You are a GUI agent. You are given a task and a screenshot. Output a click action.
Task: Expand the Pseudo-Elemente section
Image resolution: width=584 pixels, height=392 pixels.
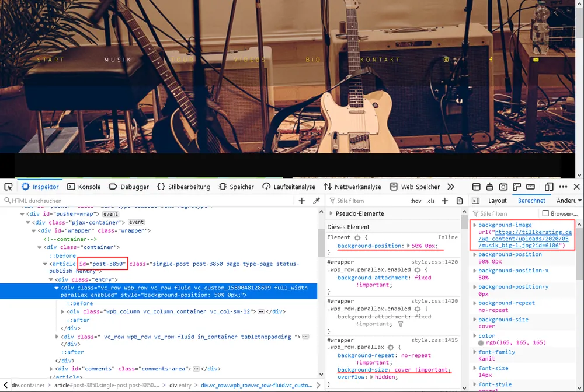pos(331,213)
